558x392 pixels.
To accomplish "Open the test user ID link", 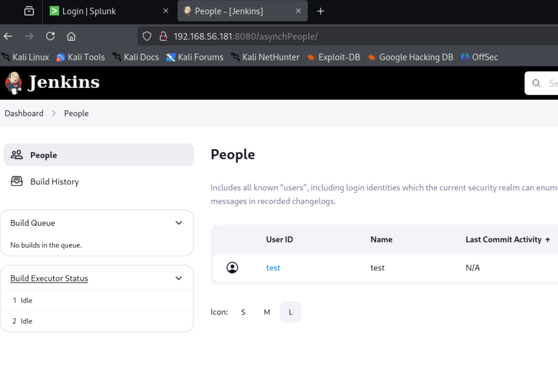I will tap(273, 268).
